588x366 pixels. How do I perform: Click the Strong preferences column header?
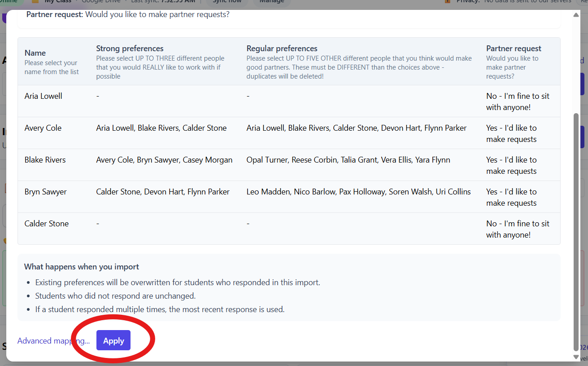click(130, 49)
